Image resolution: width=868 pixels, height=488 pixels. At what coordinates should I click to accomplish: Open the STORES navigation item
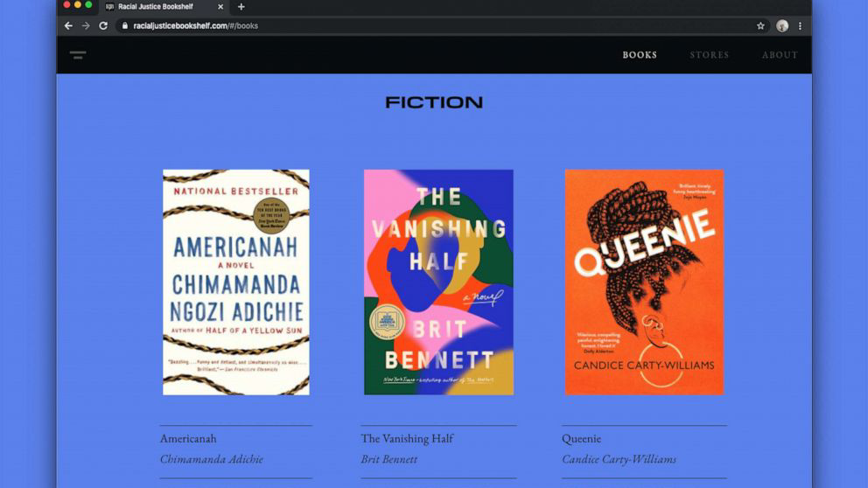tap(709, 55)
